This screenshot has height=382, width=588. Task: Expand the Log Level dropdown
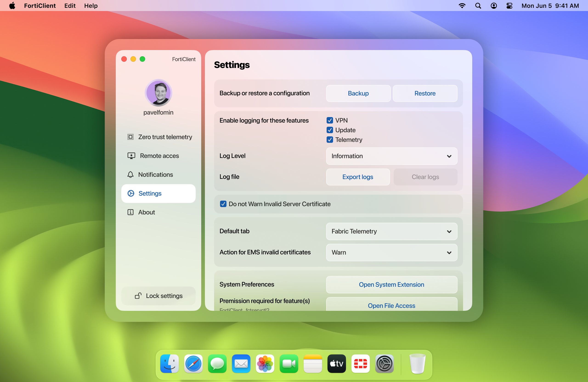(x=391, y=156)
